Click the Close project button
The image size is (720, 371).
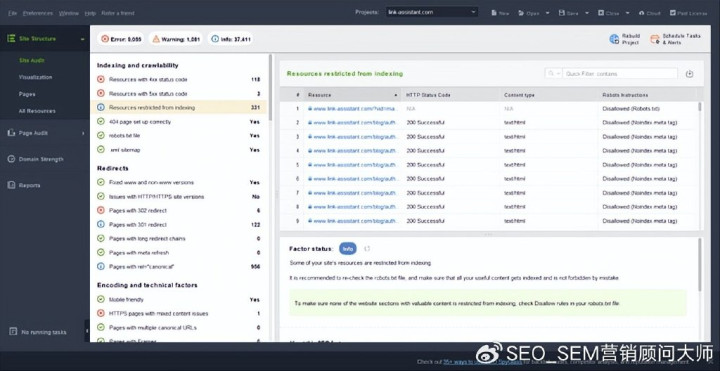click(x=609, y=13)
